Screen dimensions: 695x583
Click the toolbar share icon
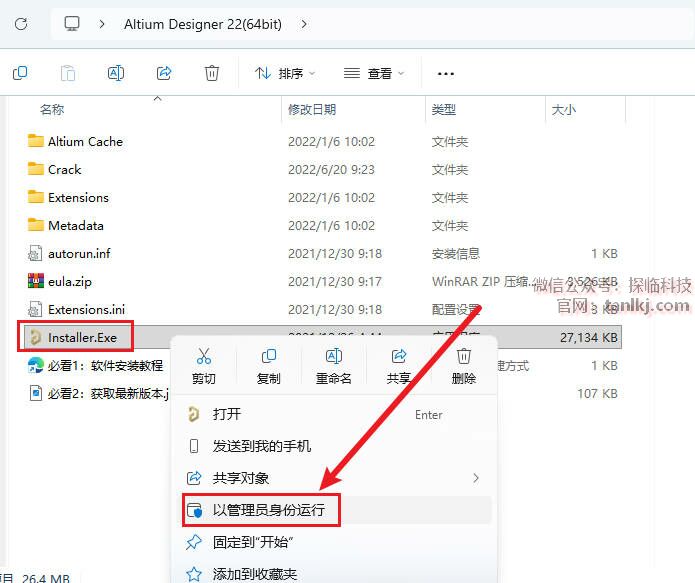pos(164,73)
